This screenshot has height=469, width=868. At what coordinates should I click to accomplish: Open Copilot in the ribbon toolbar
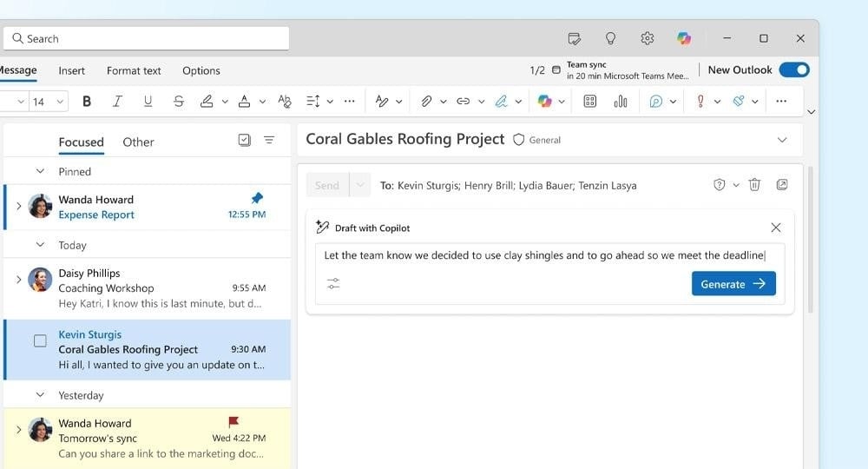pos(545,102)
